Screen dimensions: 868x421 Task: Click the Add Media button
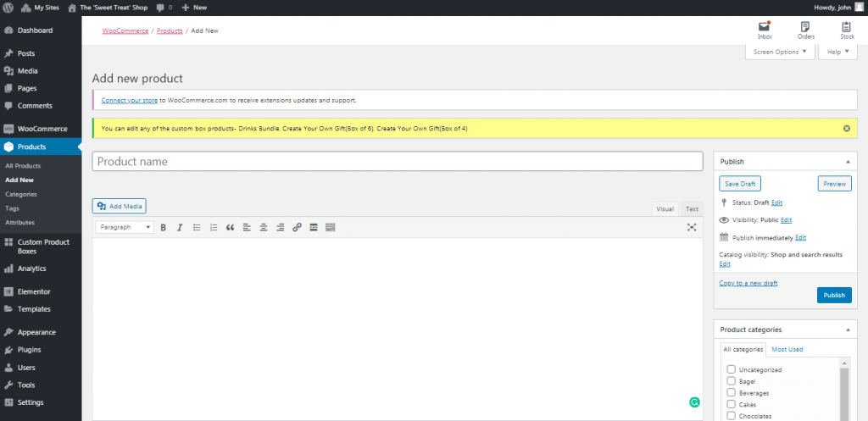tap(119, 207)
